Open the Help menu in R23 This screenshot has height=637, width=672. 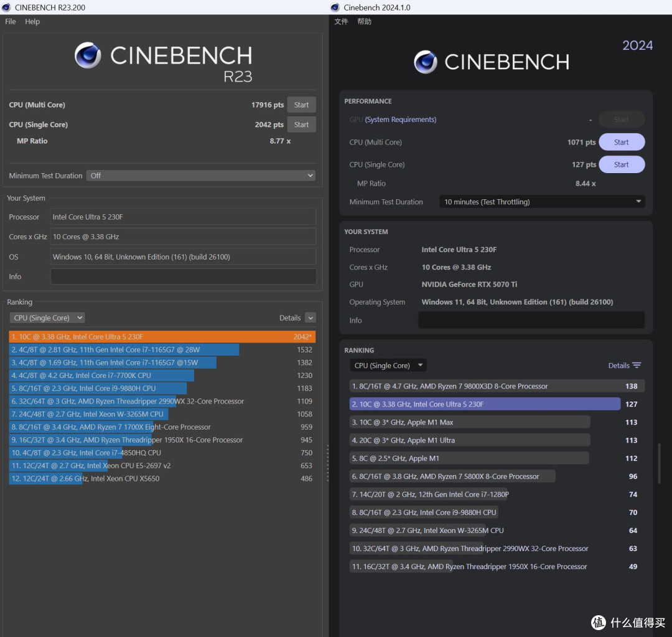tap(32, 21)
